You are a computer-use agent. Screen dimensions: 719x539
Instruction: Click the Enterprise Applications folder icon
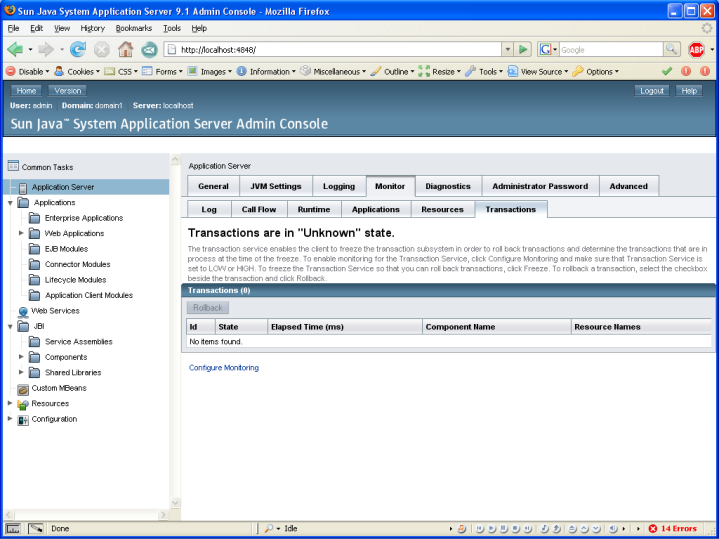pyautogui.click(x=34, y=218)
